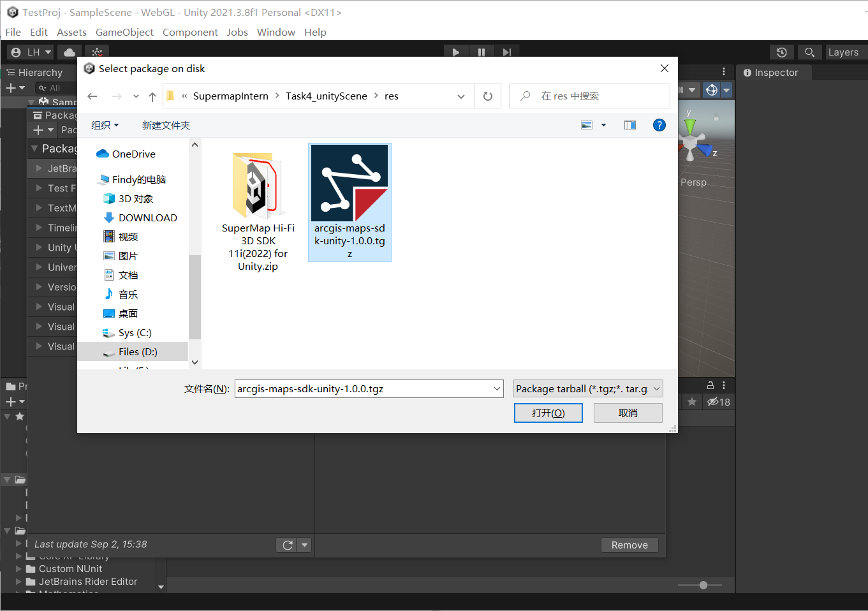Open the Unity cloud services icon
This screenshot has height=611, width=868.
(70, 52)
